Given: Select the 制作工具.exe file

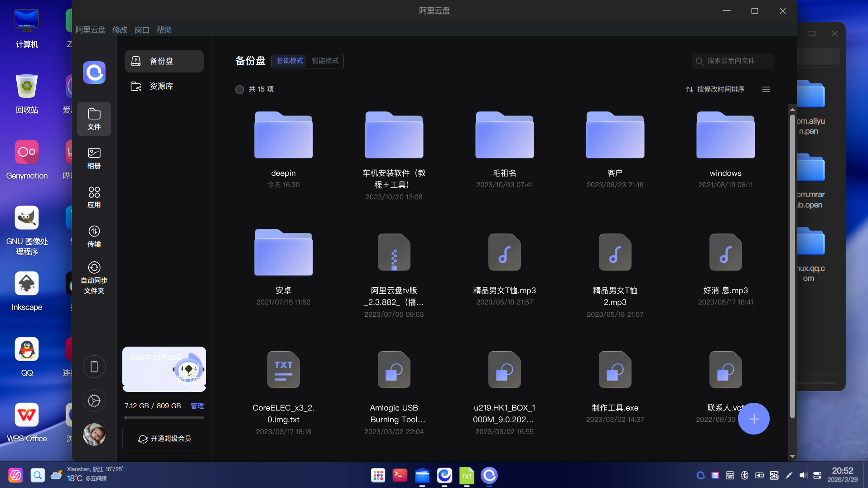Looking at the screenshot, I should pyautogui.click(x=615, y=387).
